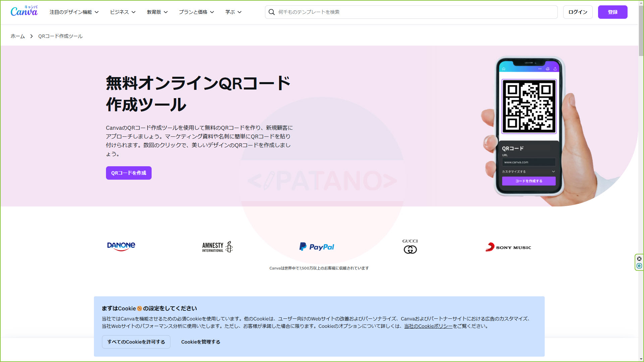
Task: Click the template search input field
Action: pos(411,12)
